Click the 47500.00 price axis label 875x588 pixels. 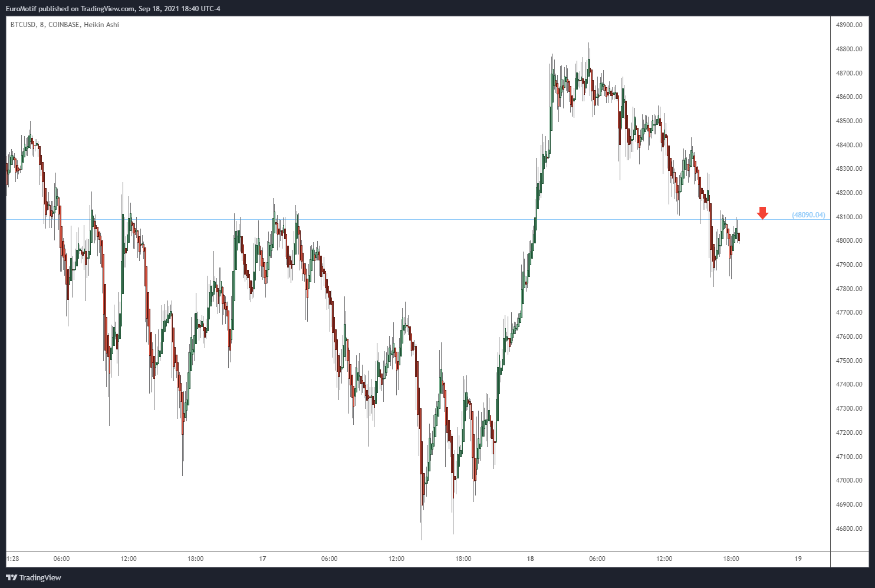pos(849,361)
